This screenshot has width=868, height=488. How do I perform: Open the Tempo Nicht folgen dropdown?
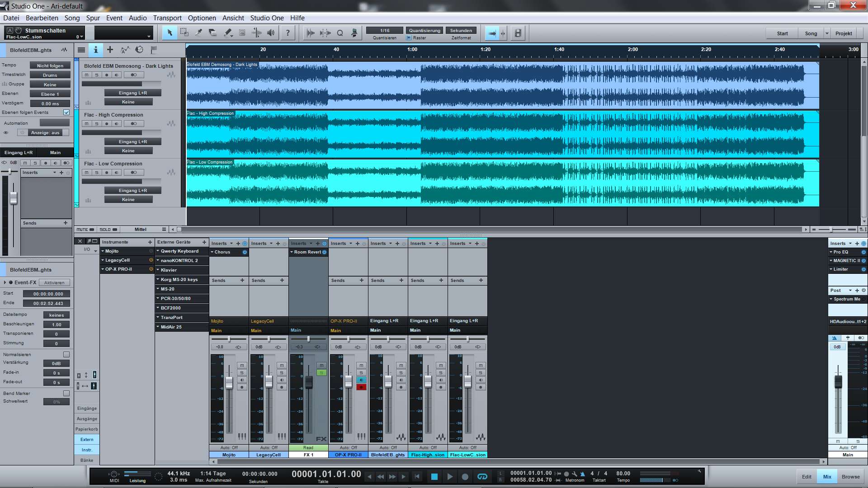pyautogui.click(x=50, y=66)
